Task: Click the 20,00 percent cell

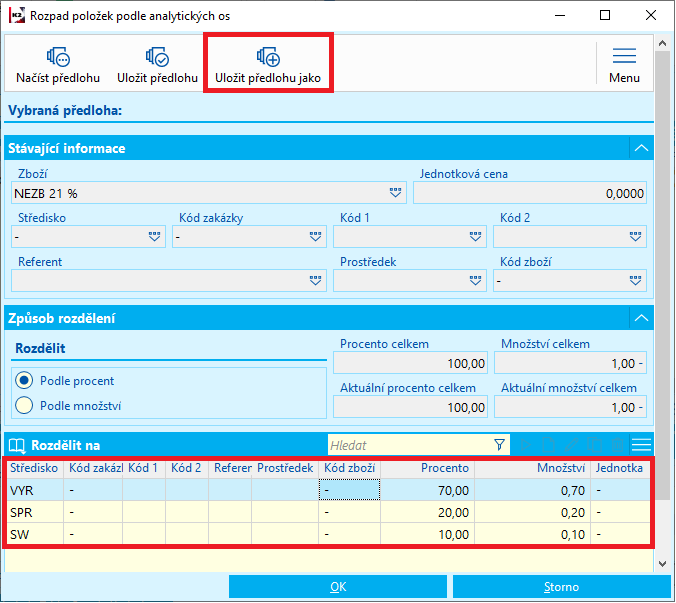Action: pos(428,512)
